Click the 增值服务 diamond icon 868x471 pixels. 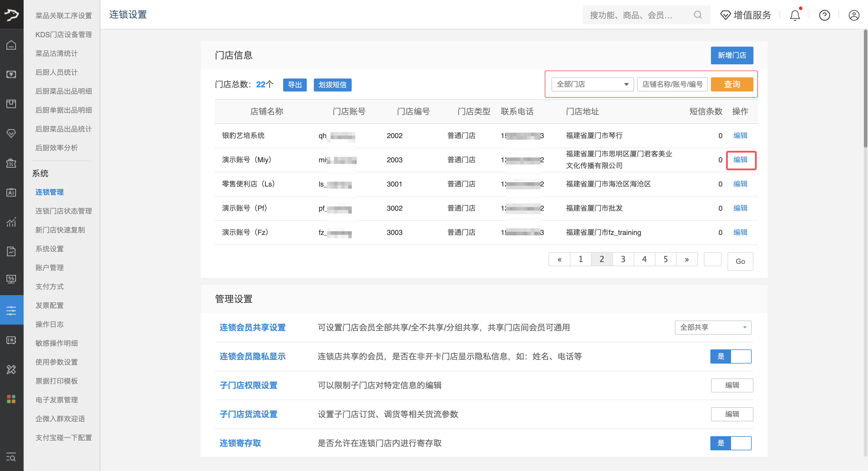pos(726,15)
